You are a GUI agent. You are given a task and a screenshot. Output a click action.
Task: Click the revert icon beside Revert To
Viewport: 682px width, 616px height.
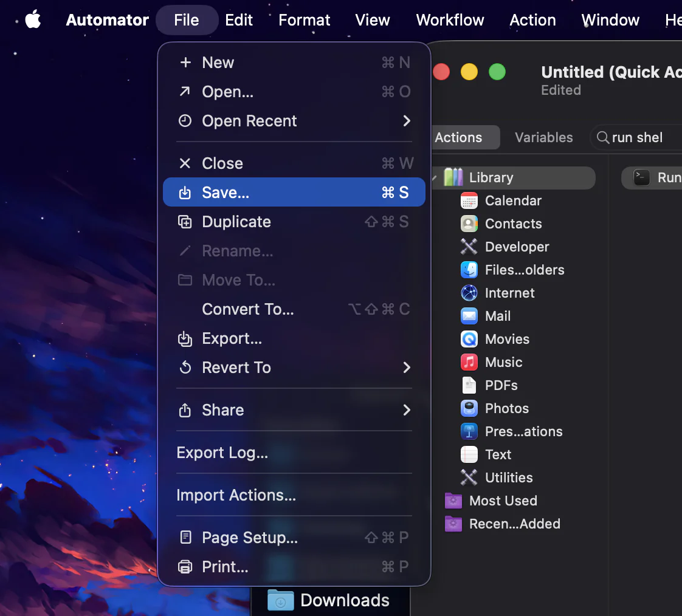pyautogui.click(x=185, y=368)
